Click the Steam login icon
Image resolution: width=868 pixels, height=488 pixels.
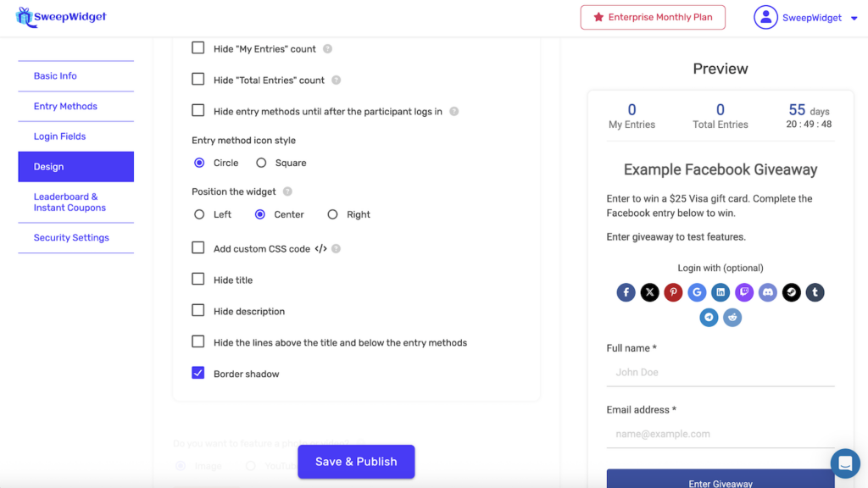pos(792,292)
